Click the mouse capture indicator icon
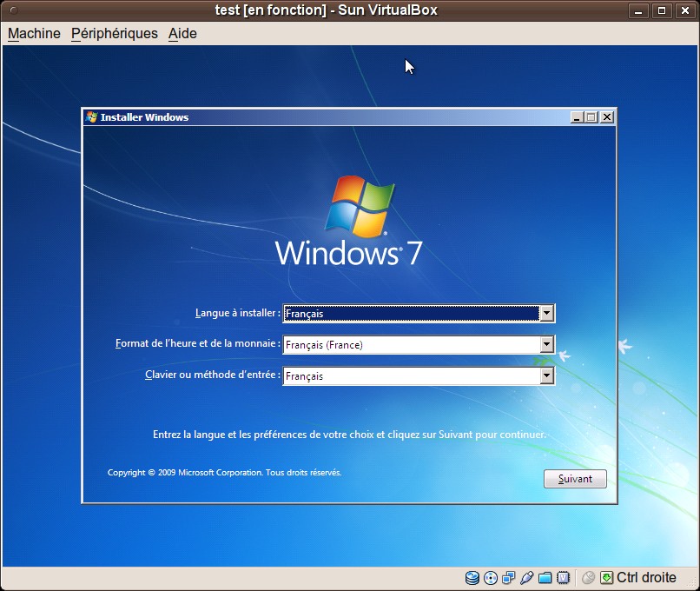 tap(588, 578)
